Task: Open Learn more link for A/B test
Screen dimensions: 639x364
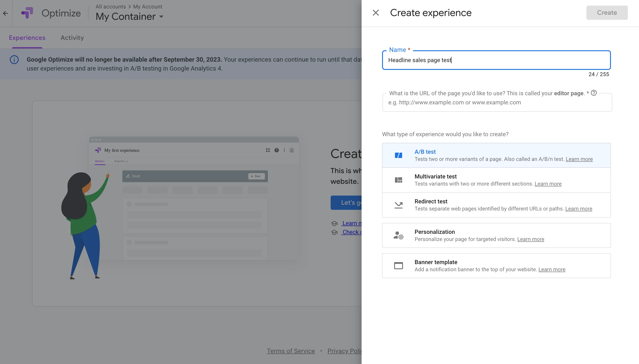Action: coord(579,159)
